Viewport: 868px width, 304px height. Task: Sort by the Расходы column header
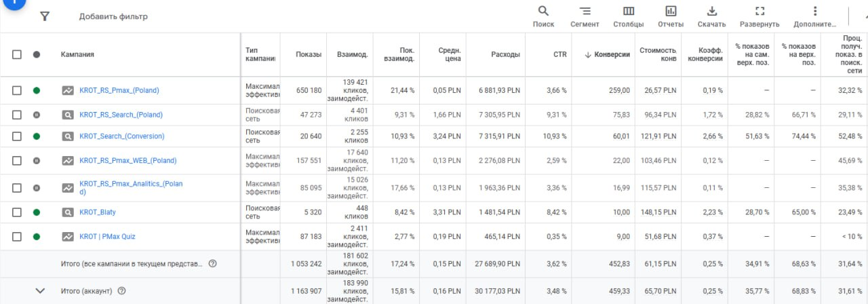pos(505,54)
